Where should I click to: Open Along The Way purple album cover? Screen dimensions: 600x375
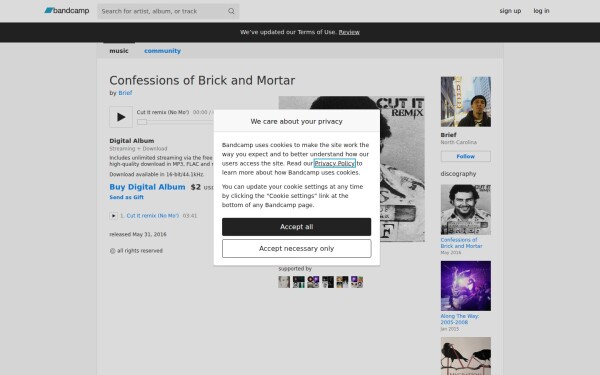[x=466, y=286]
